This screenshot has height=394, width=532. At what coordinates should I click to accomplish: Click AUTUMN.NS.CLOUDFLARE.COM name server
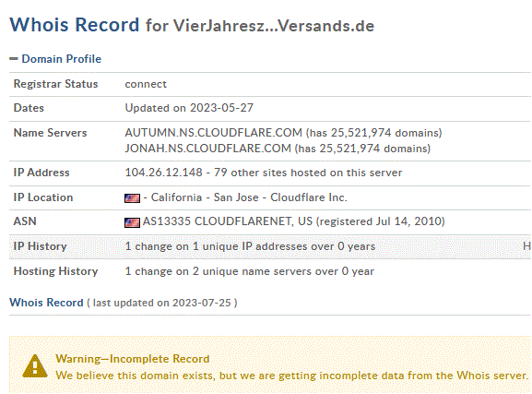tap(213, 133)
